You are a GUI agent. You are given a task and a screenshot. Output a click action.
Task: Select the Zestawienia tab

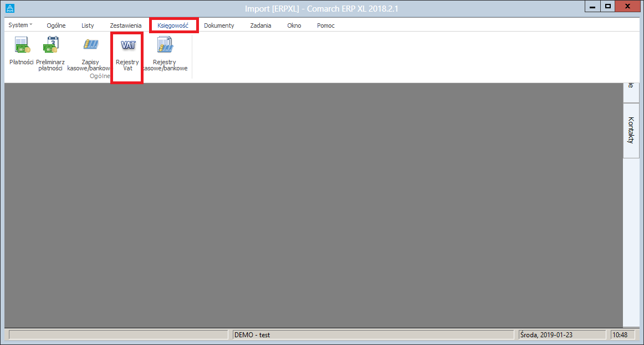(x=125, y=25)
